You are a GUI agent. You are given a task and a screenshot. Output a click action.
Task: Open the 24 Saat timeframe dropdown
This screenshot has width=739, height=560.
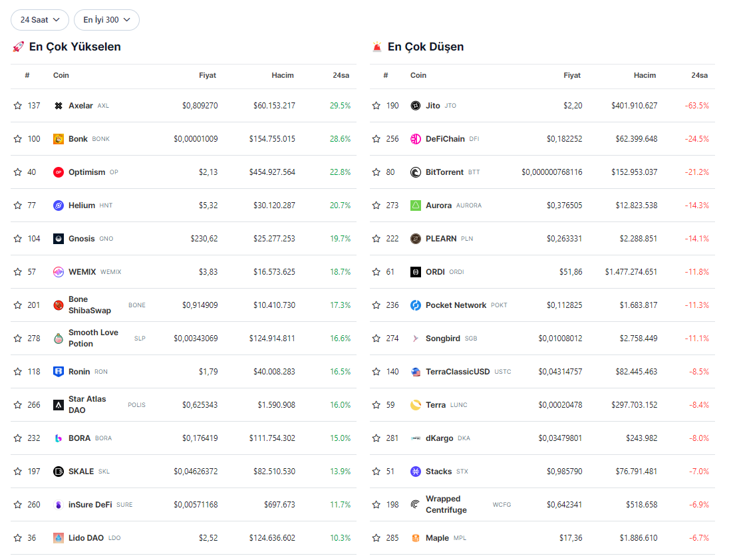(40, 20)
